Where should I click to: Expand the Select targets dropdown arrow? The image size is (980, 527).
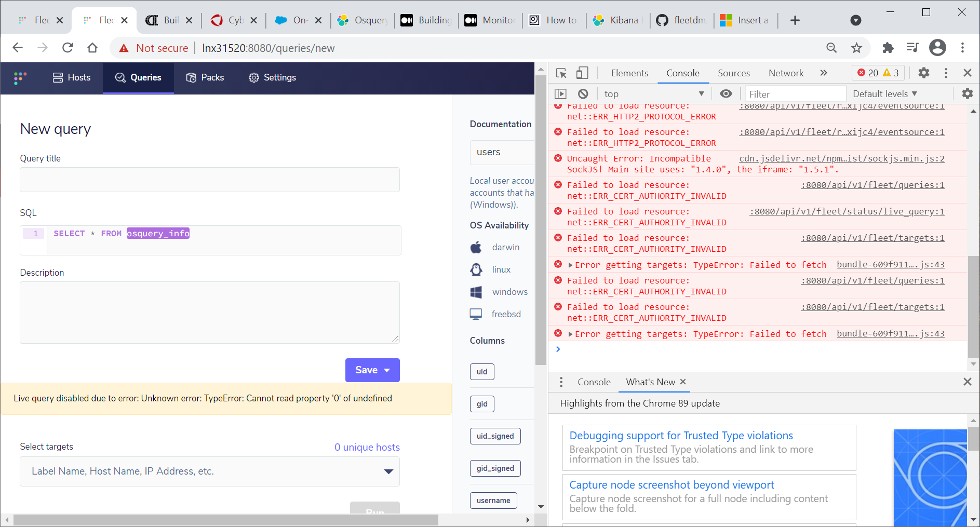pyautogui.click(x=388, y=471)
